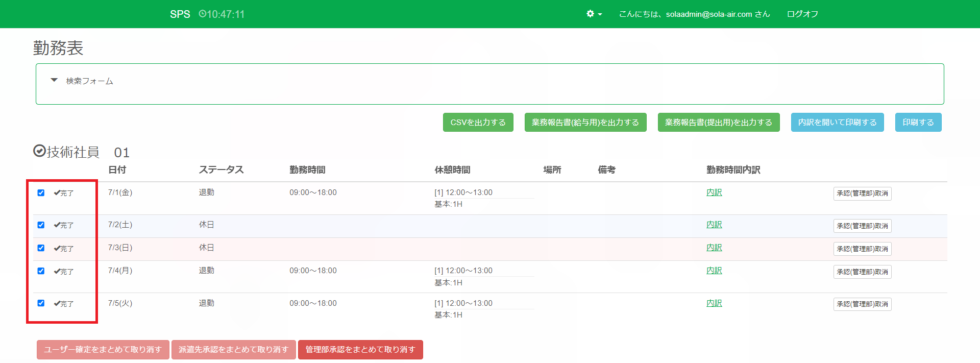Cancel admin approval for the 7/5 row

(862, 304)
